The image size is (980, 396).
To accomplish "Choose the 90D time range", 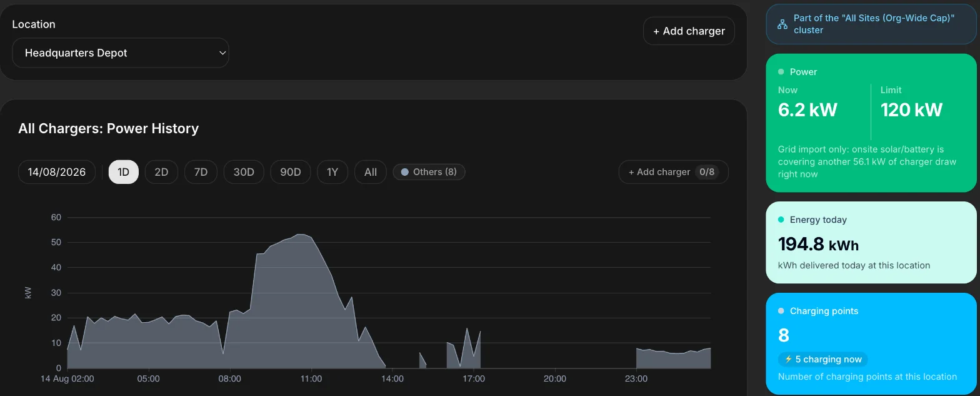I will click(291, 172).
